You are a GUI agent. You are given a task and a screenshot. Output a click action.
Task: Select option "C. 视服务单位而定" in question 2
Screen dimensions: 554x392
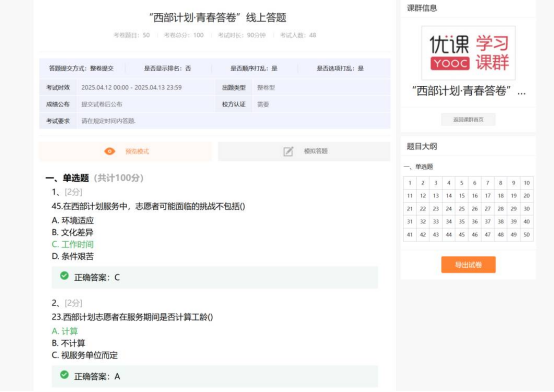click(x=85, y=355)
